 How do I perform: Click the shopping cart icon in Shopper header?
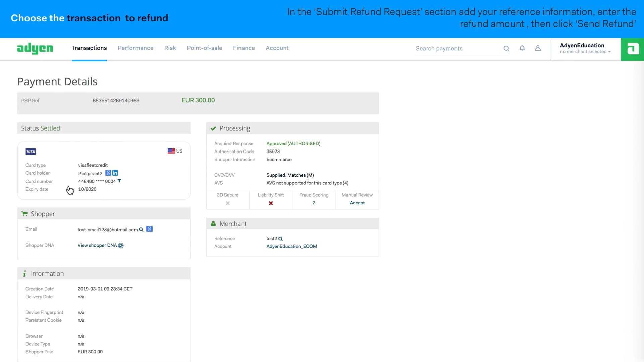[x=24, y=214]
